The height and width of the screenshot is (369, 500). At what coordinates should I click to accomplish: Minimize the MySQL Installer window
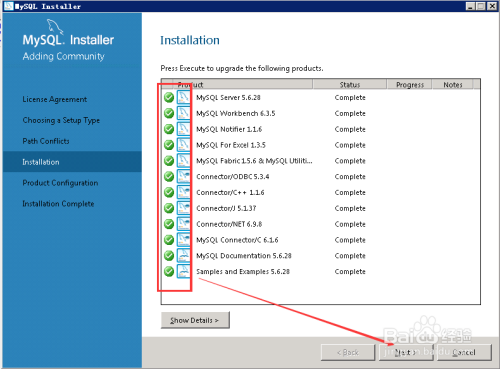click(470, 6)
